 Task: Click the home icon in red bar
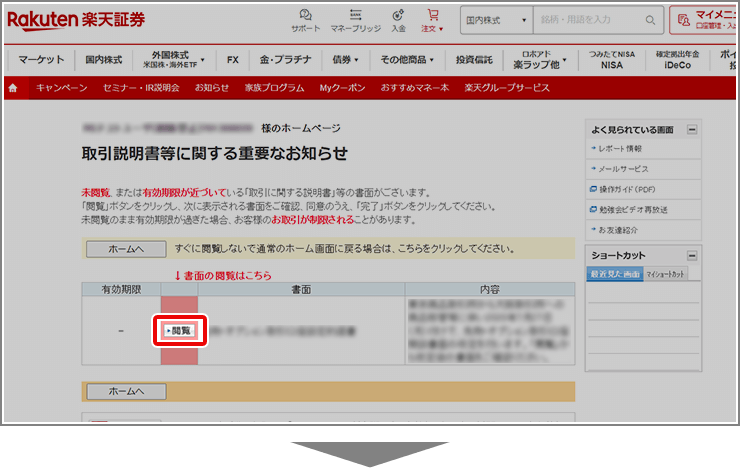[x=13, y=88]
